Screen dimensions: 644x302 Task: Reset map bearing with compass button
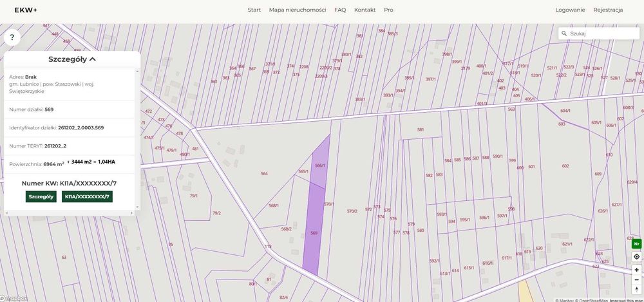[x=637, y=290]
